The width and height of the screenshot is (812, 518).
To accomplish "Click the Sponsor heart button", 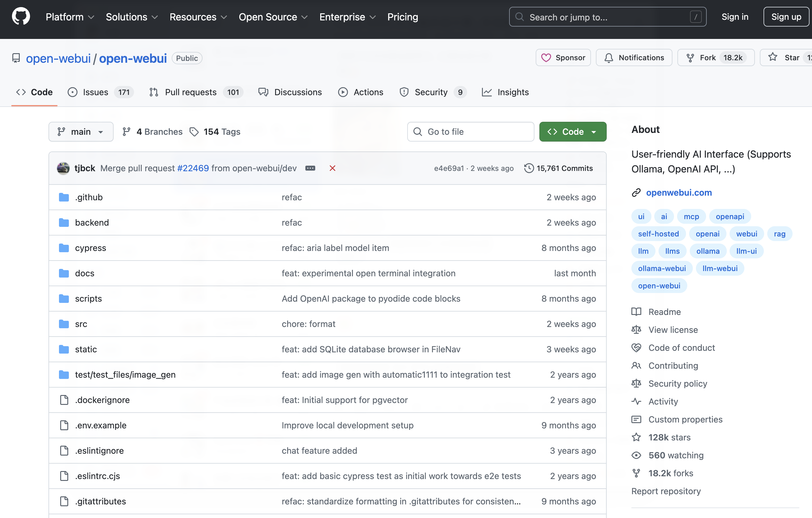I will point(563,58).
